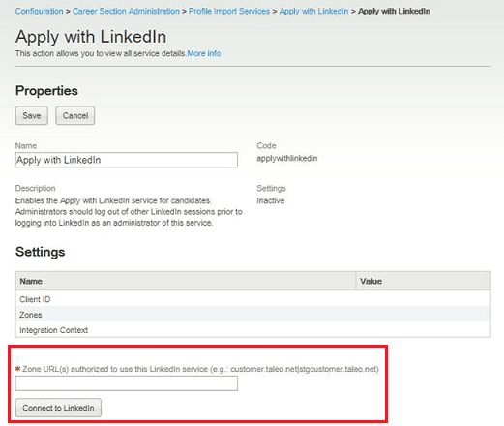Click the Inactive settings status text
The height and width of the screenshot is (426, 504).
coord(271,200)
